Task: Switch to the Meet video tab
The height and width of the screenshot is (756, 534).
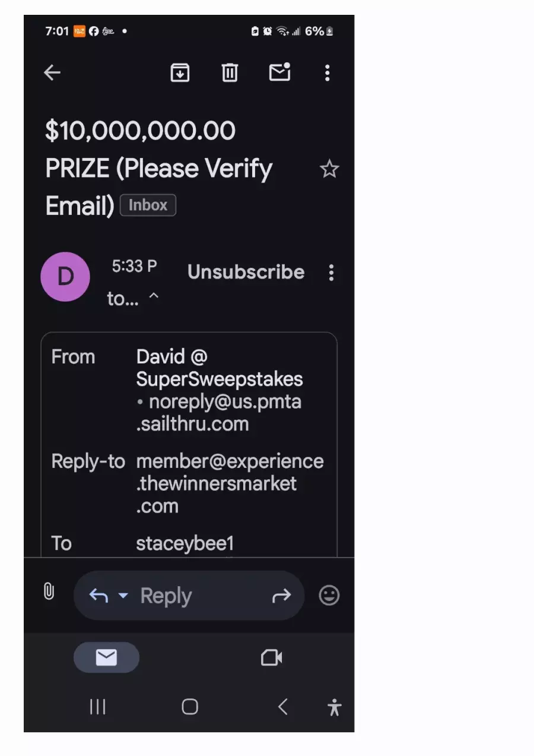Action: pyautogui.click(x=272, y=657)
